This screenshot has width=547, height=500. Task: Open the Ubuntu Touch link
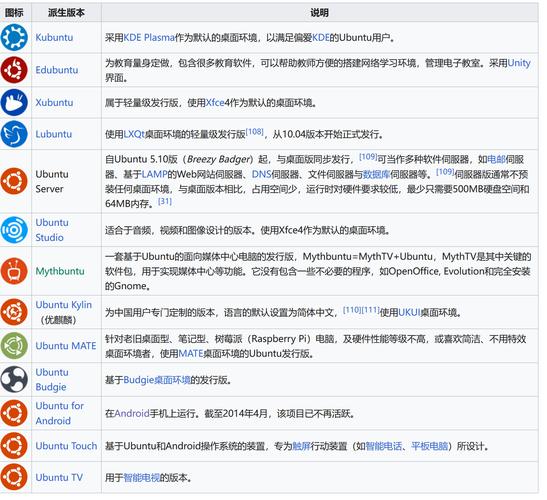[66, 446]
